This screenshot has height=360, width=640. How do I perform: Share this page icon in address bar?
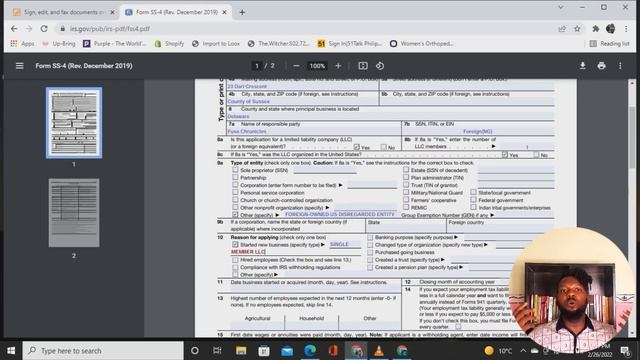click(562, 29)
